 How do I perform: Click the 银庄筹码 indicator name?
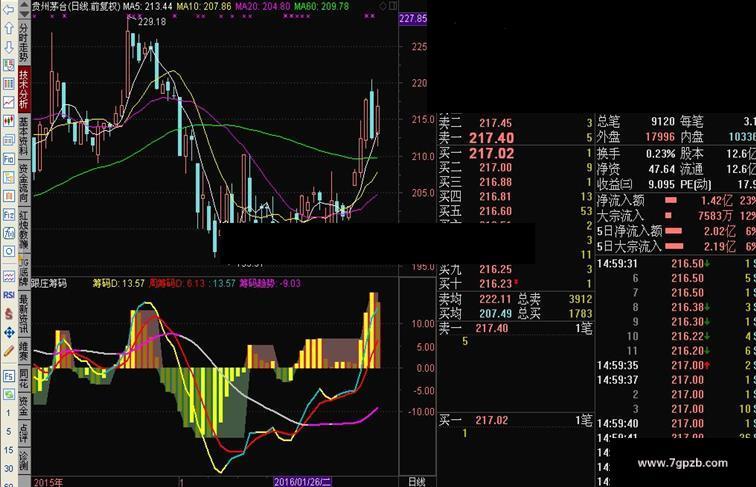49,283
